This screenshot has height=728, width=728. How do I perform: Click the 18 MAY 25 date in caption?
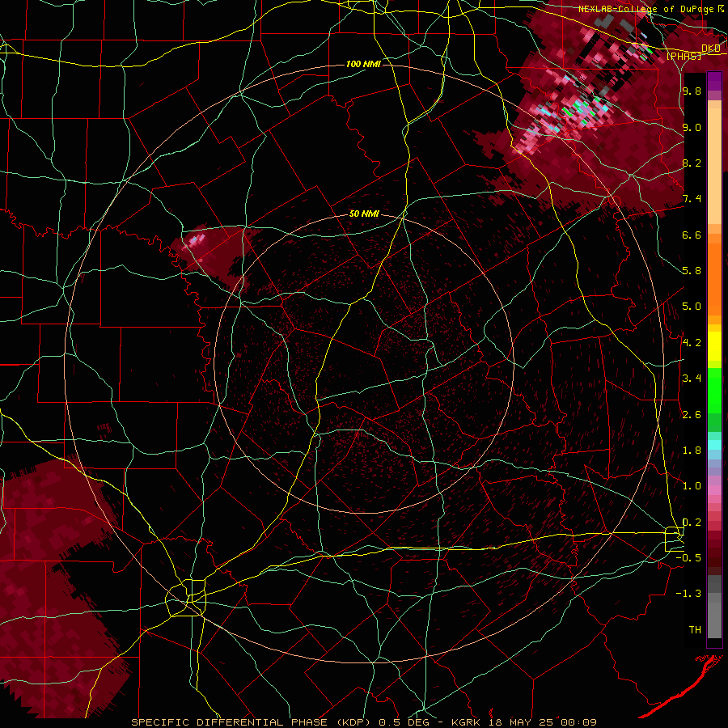point(522,722)
